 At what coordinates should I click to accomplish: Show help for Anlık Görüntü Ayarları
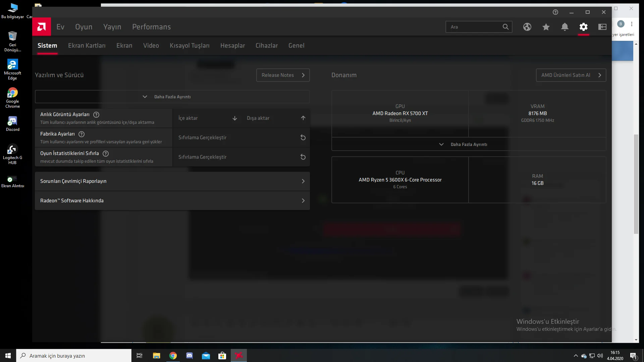tap(96, 115)
